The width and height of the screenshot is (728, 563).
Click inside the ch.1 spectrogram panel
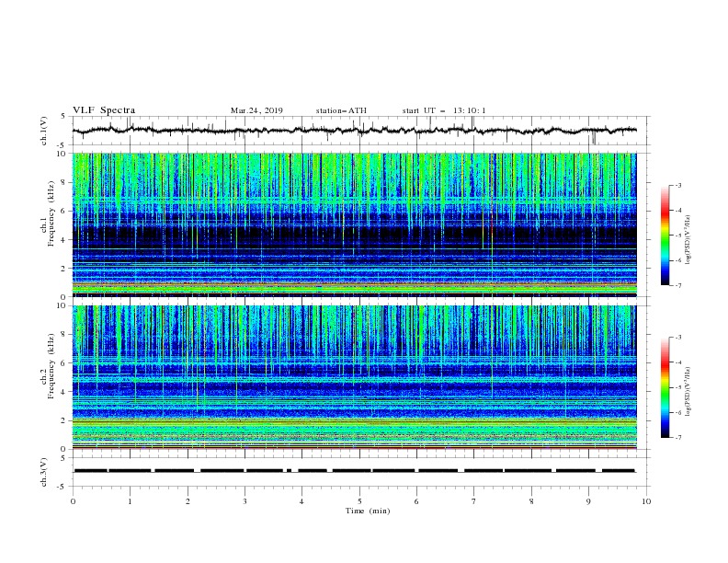click(x=355, y=224)
